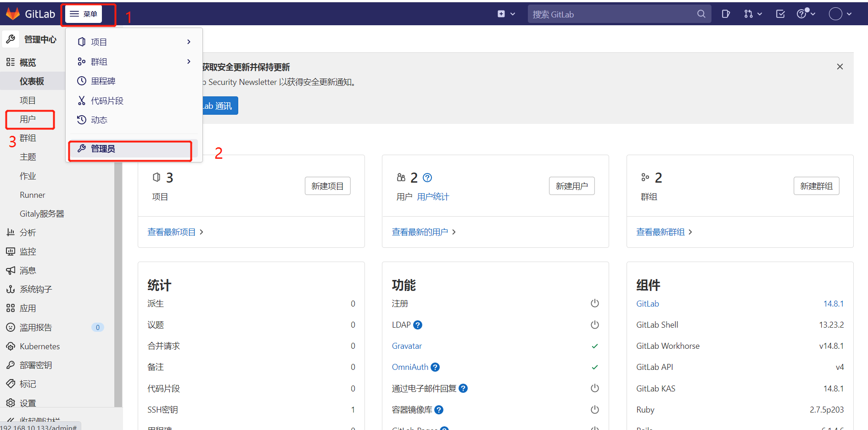Select 动态 in the menu
The height and width of the screenshot is (430, 868).
point(134,120)
